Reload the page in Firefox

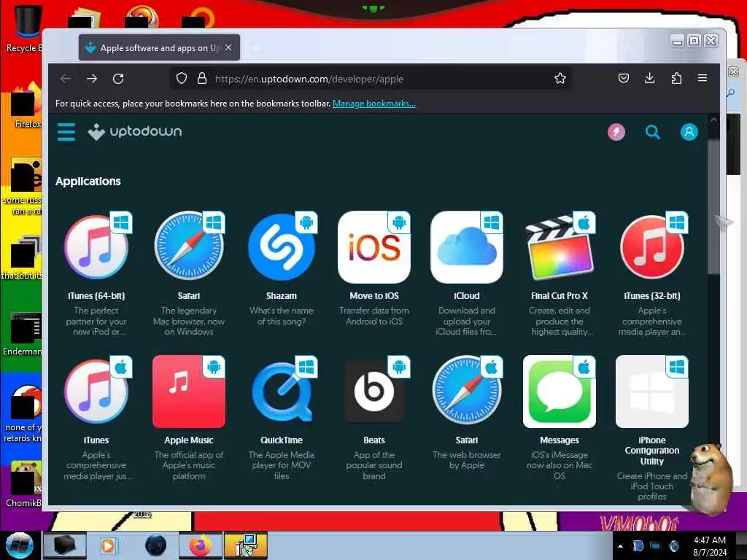118,79
